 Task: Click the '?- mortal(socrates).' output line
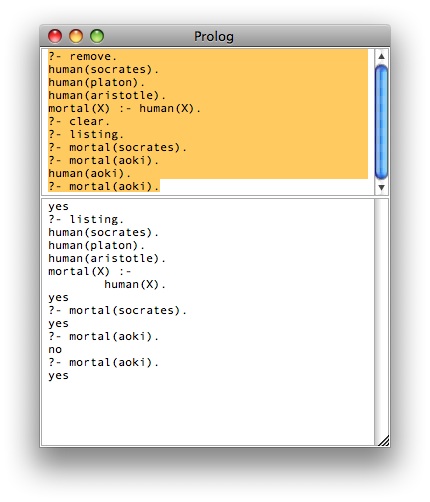pyautogui.click(x=118, y=310)
